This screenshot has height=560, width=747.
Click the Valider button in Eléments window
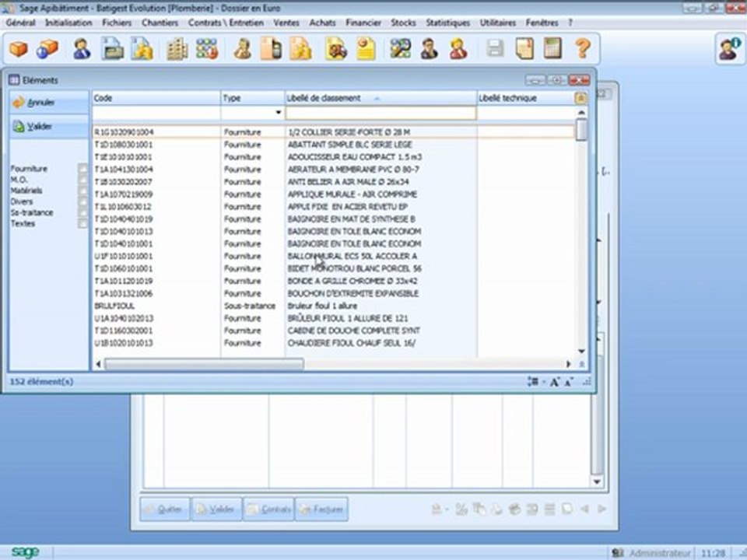(48, 127)
